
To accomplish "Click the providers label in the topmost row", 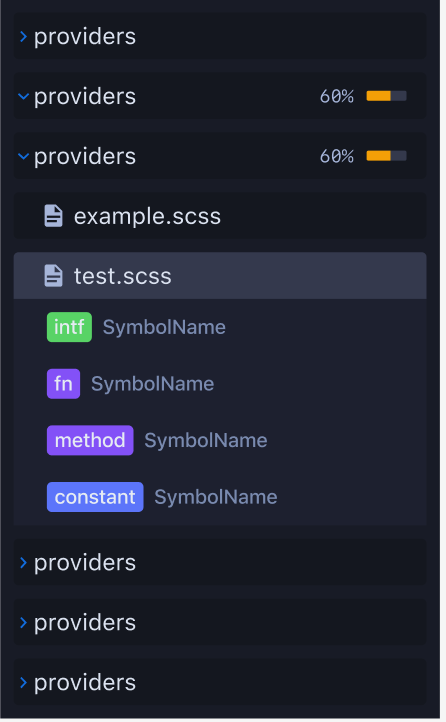I will [x=85, y=37].
